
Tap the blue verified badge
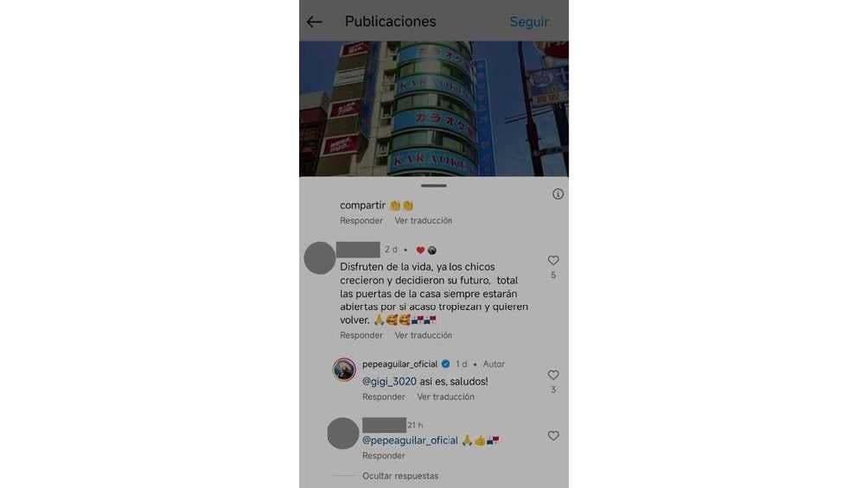click(445, 364)
